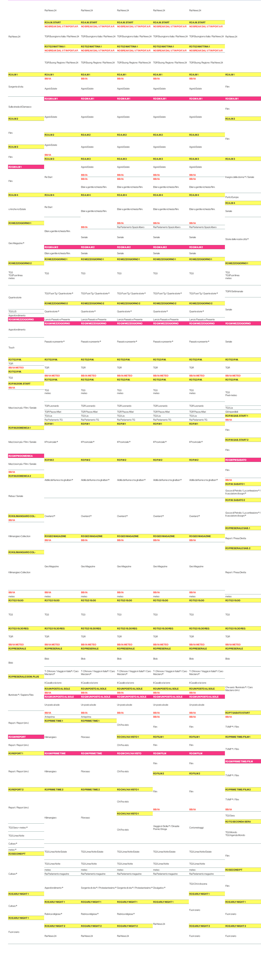Select 'Illuminate® / Sapiens Files' programme
The width and height of the screenshot is (261, 980).
21,695
